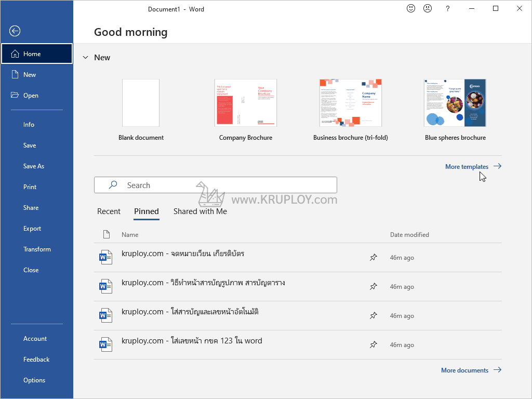This screenshot has width=532, height=399.
Task: Click the Blank document label
Action: pos(141,137)
